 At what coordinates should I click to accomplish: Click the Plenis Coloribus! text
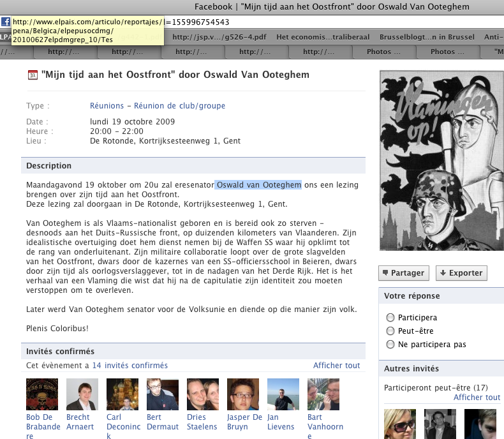click(x=57, y=329)
